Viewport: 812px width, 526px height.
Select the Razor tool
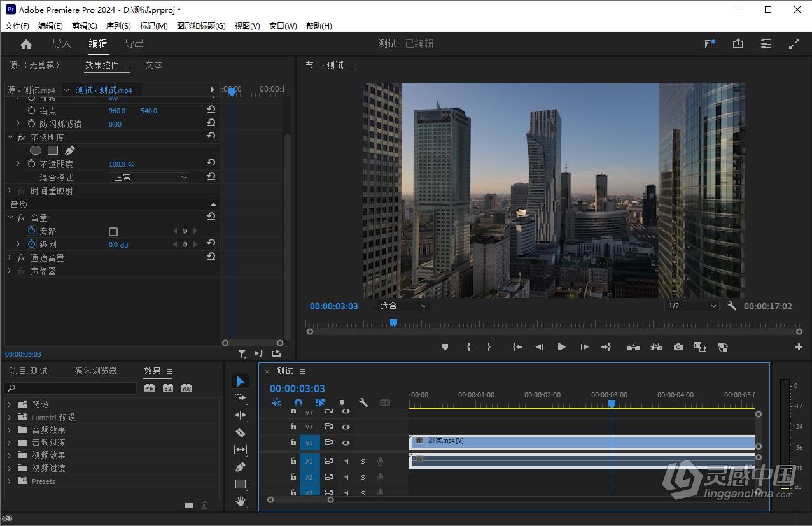pyautogui.click(x=241, y=432)
